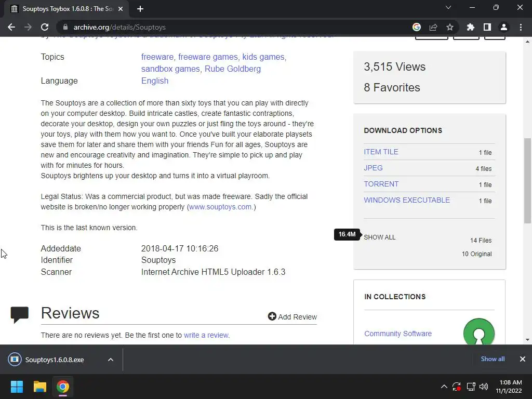The image size is (532, 399).
Task: Click the write a review link
Action: (206, 335)
